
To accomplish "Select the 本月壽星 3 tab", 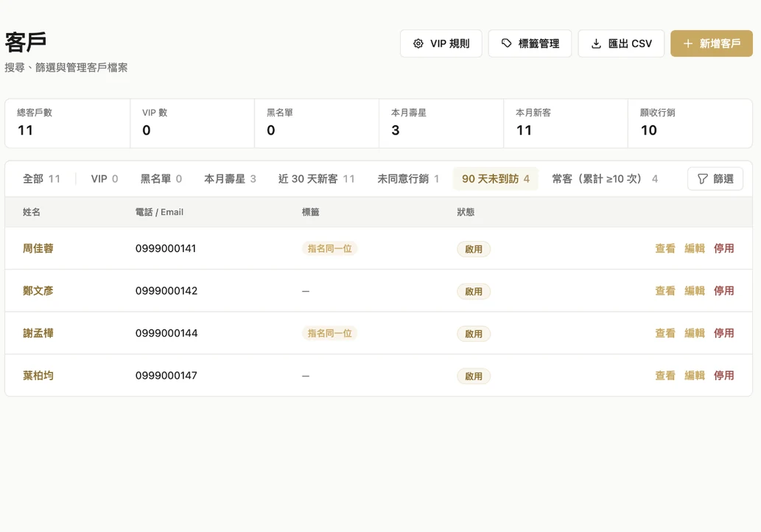I will [x=230, y=179].
